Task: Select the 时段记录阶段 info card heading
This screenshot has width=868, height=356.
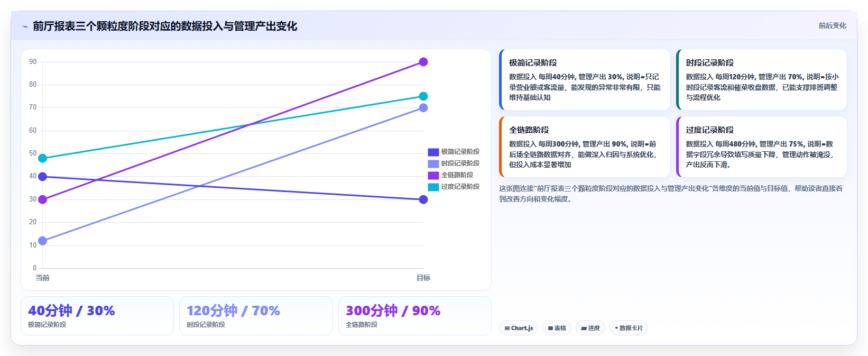Action: [710, 63]
